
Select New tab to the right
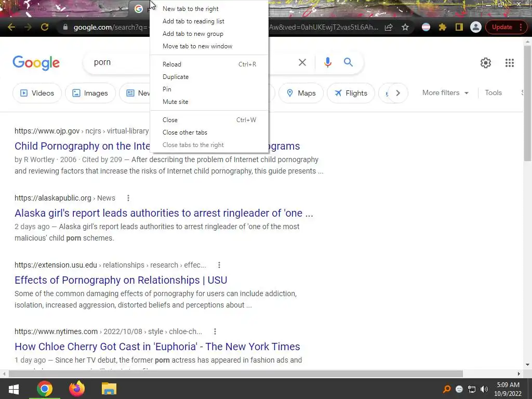(x=209, y=9)
